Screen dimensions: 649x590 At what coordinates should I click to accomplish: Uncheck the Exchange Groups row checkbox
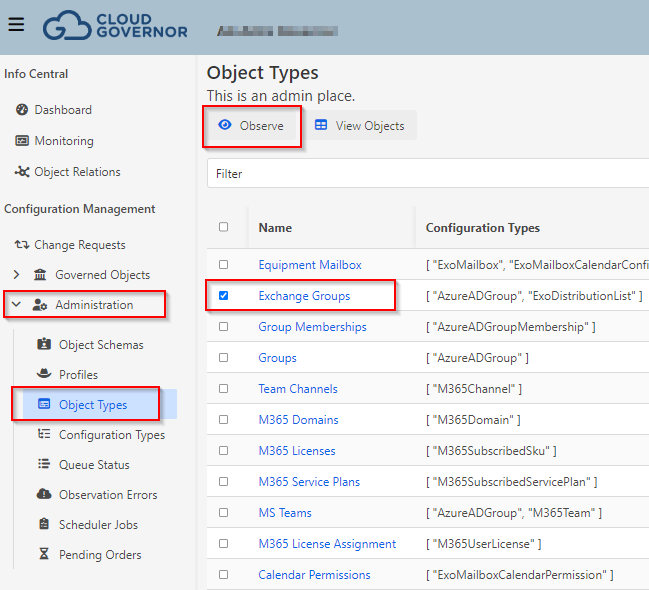click(223, 296)
